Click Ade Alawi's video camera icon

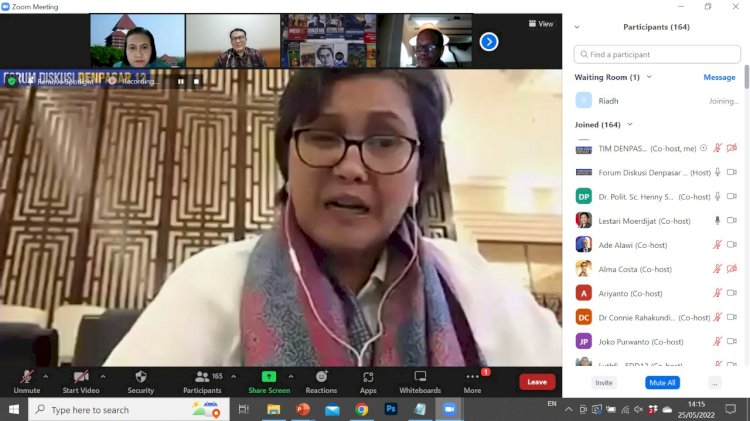coord(732,244)
